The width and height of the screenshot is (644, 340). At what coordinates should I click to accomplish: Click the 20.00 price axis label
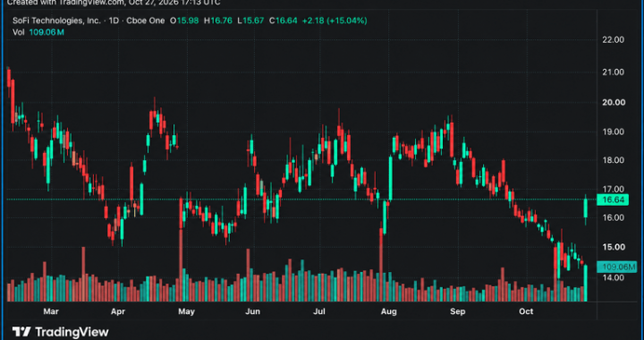point(613,102)
